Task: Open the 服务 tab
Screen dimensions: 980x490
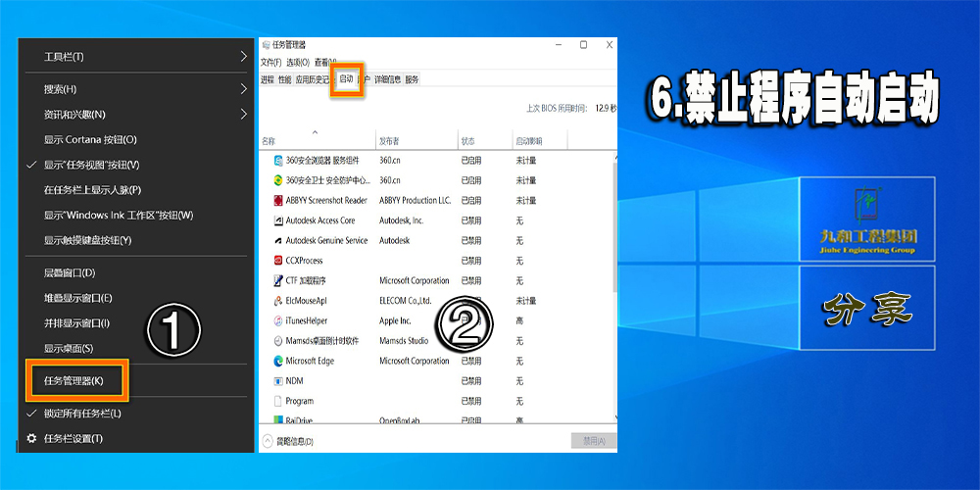Action: coord(412,79)
